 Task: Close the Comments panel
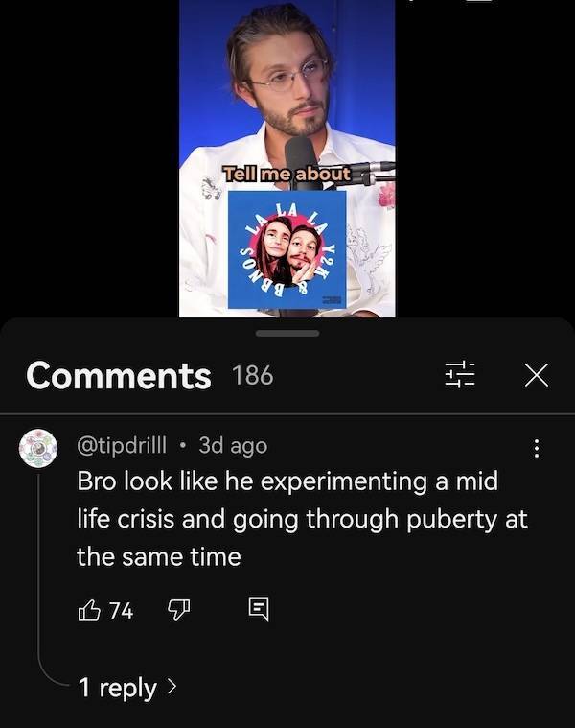(x=537, y=375)
